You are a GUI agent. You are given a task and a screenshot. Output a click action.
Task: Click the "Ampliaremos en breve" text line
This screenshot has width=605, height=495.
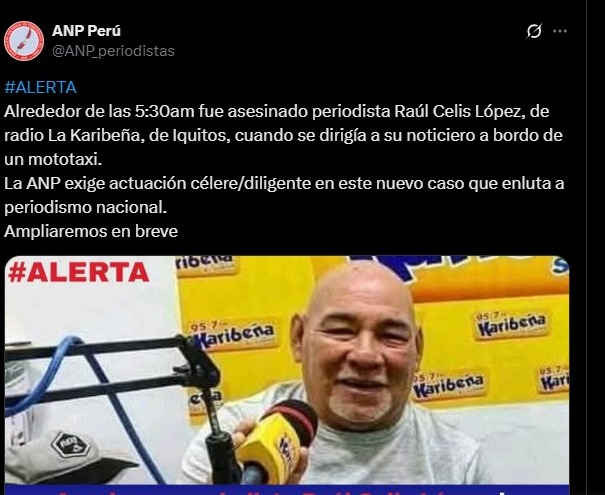point(91,231)
